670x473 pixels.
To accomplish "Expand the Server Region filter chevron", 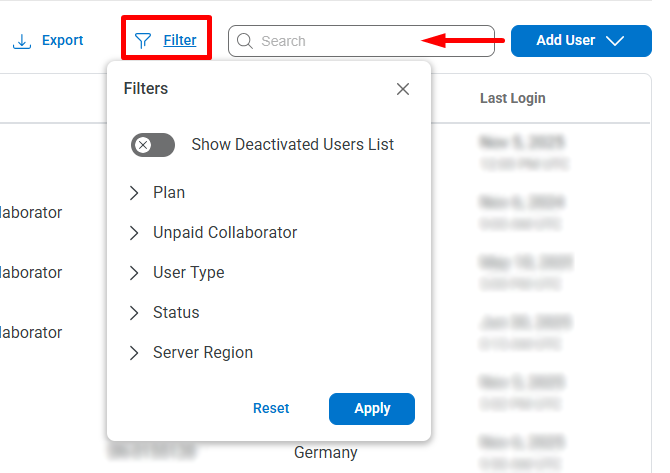I will 134,353.
